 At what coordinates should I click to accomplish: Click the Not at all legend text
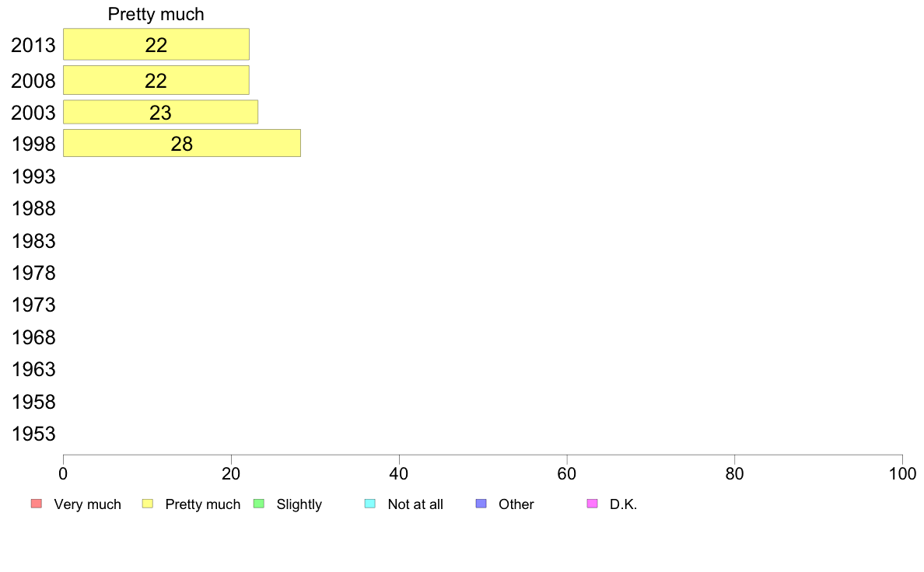click(x=415, y=504)
